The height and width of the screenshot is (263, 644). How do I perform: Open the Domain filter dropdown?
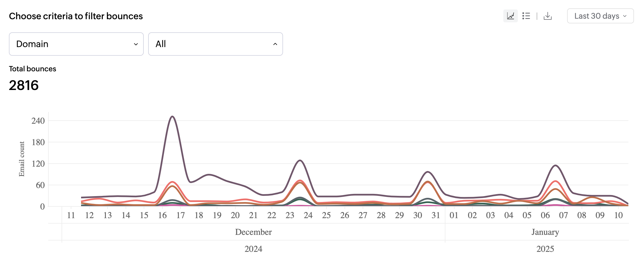point(76,44)
